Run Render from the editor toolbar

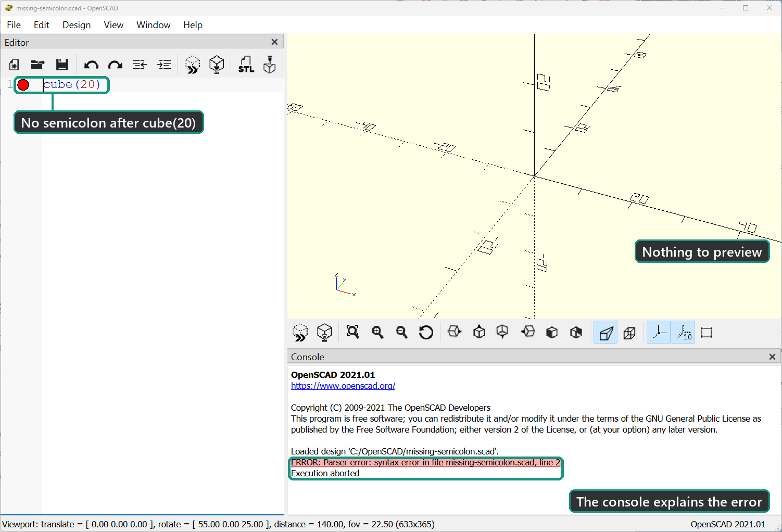point(217,65)
